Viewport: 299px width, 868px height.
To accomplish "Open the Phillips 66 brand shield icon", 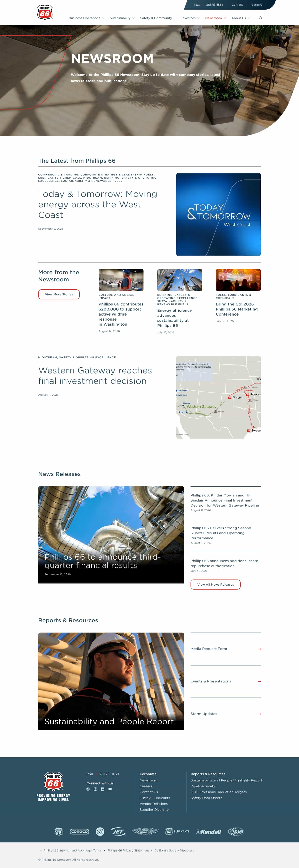I will click(59, 832).
